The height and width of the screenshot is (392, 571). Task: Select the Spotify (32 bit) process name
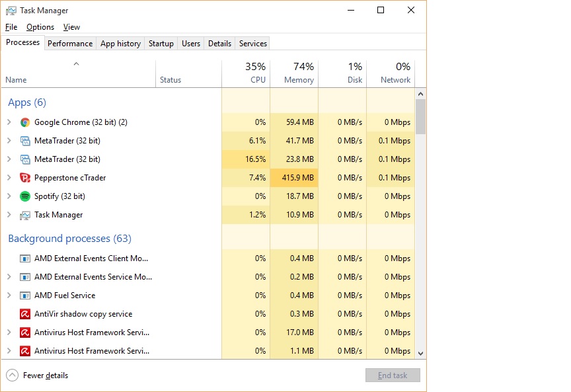59,196
